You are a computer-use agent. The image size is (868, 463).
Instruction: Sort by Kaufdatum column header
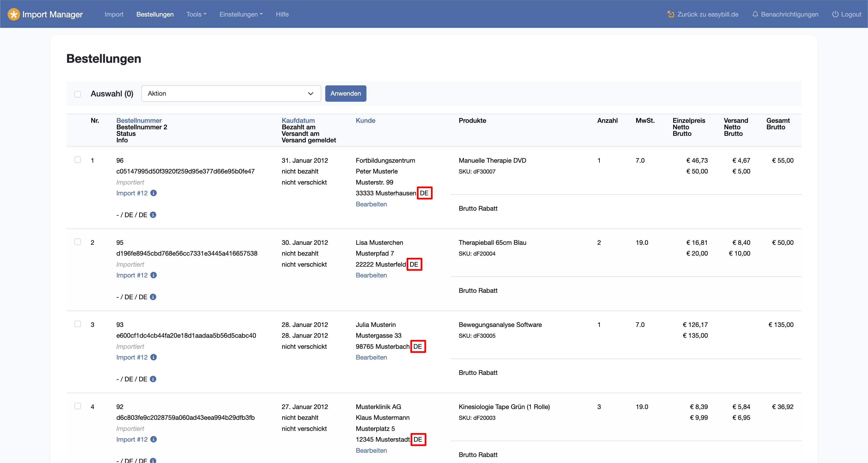point(298,120)
